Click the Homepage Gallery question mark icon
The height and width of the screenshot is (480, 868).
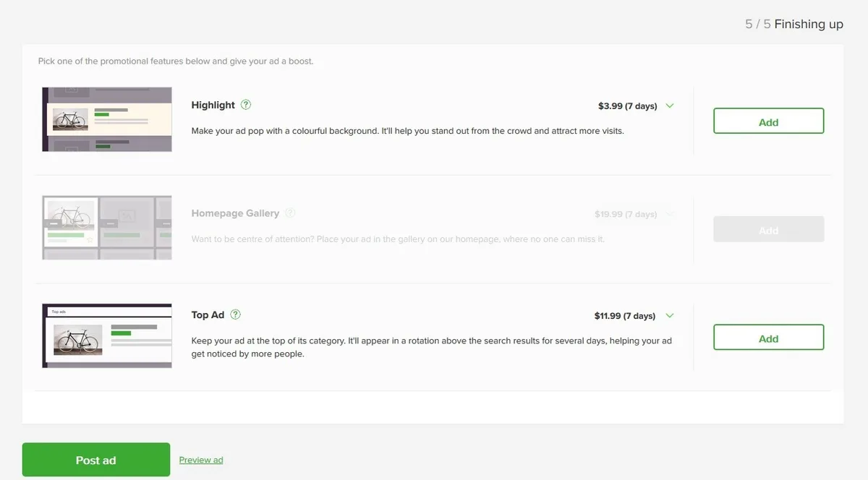tap(290, 213)
